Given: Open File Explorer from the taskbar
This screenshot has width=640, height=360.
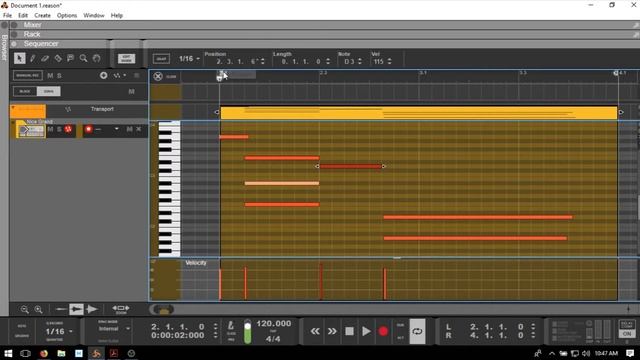Looking at the screenshot, I should (x=61, y=353).
